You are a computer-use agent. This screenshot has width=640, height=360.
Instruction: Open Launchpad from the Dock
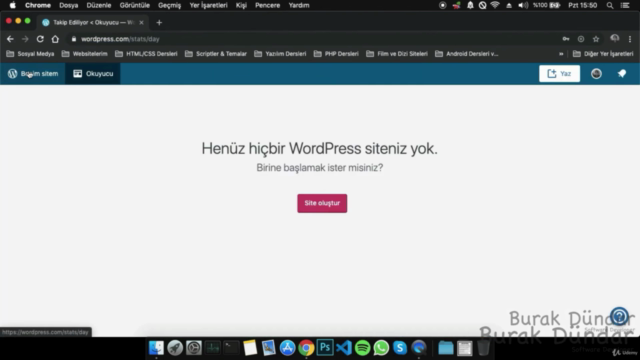coord(175,348)
